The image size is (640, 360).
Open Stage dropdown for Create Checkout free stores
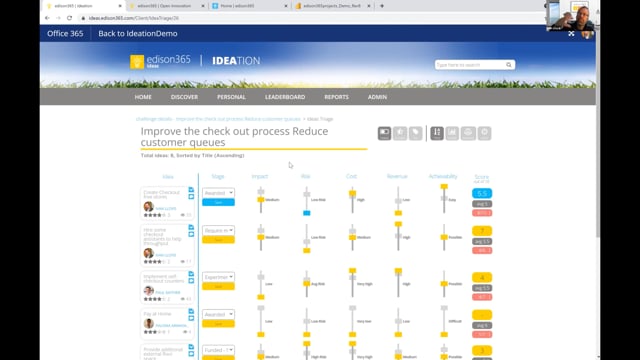click(218, 193)
